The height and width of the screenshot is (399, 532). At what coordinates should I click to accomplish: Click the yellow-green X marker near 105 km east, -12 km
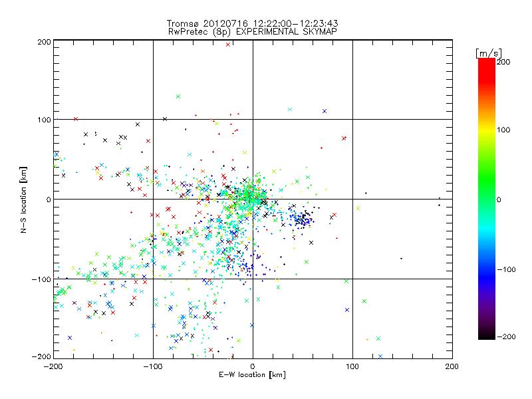[x=358, y=208]
